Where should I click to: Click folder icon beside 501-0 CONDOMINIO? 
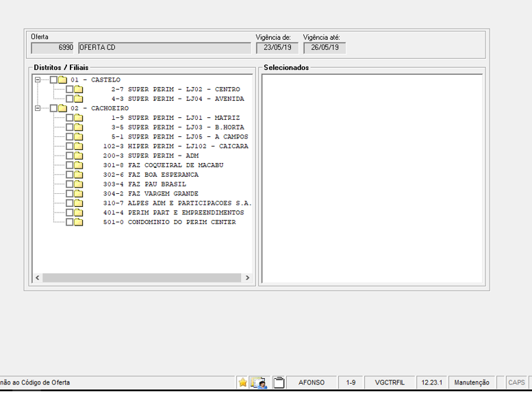tap(78, 223)
